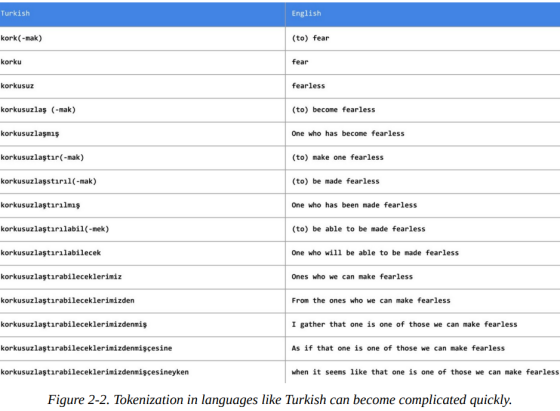Click '(to) be made fearless'
The width and height of the screenshot is (560, 411).
[335, 181]
